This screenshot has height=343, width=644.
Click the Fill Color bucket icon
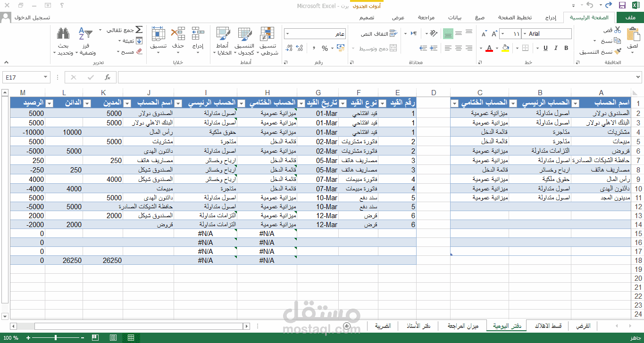[505, 48]
